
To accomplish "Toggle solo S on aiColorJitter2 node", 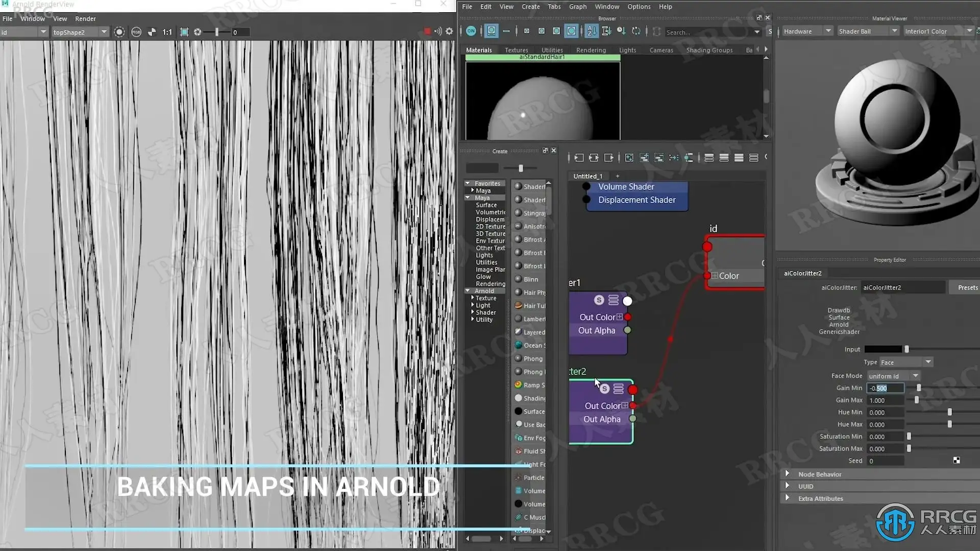I will [604, 389].
